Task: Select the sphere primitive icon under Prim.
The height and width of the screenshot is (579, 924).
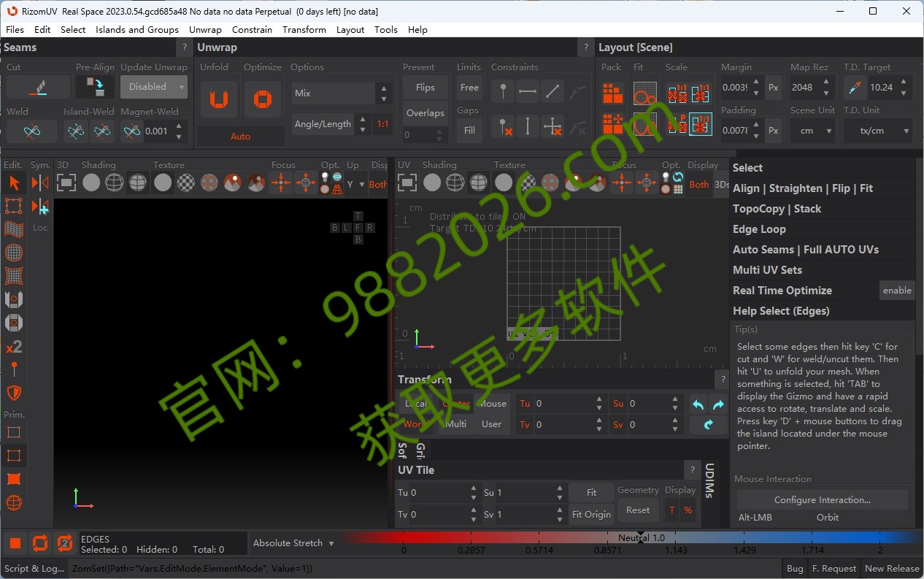Action: click(x=14, y=502)
